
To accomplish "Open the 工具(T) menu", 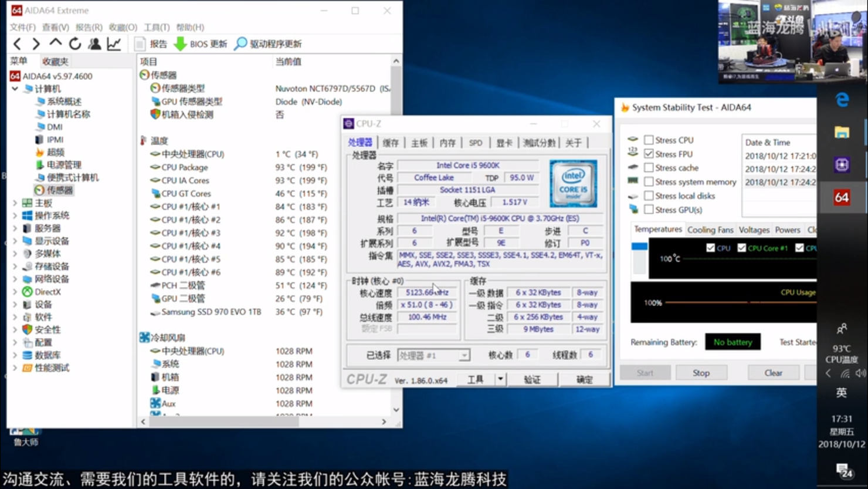I will click(x=157, y=27).
